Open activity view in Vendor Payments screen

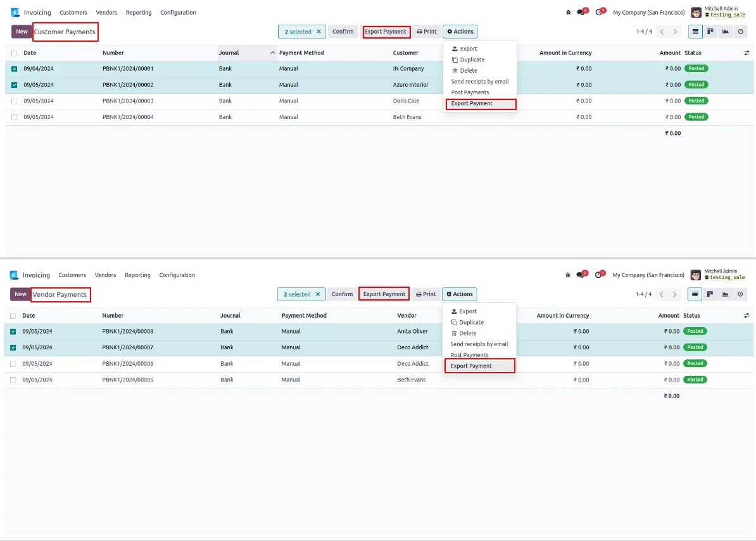[x=740, y=294]
